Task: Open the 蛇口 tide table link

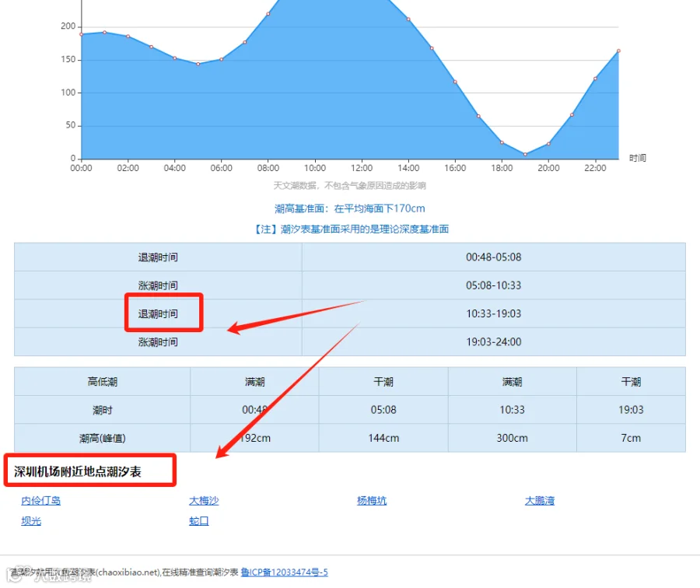Action: (x=198, y=520)
